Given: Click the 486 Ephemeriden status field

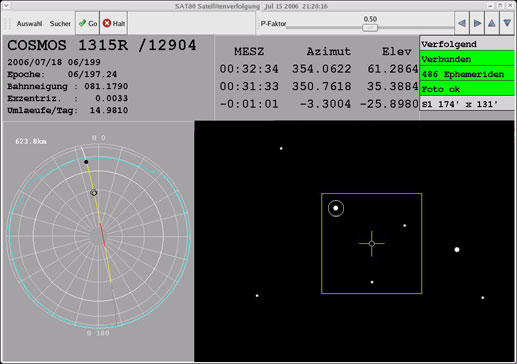Looking at the screenshot, I should [x=467, y=74].
